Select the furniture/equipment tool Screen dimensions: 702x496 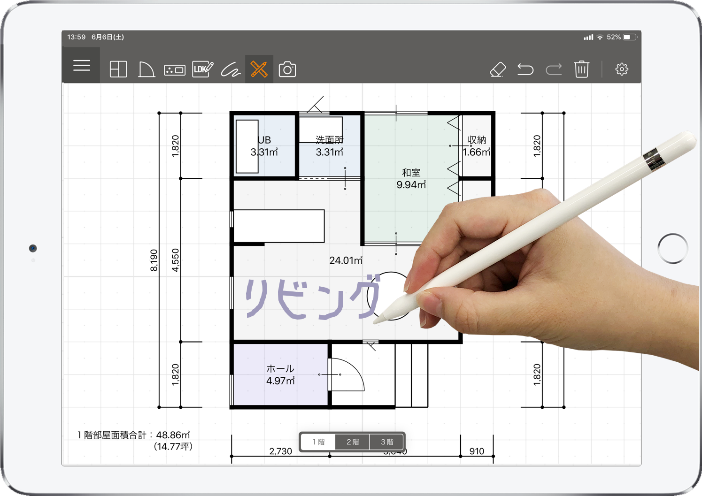[175, 69]
